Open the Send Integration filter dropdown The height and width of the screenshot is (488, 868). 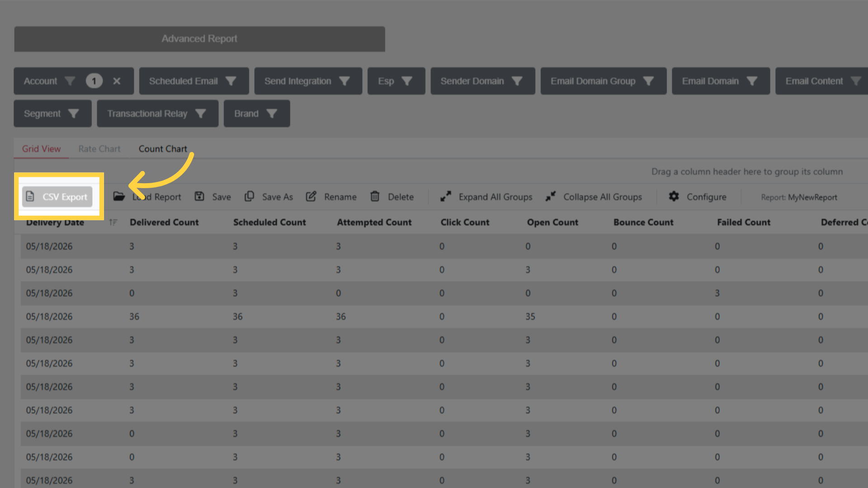308,81
